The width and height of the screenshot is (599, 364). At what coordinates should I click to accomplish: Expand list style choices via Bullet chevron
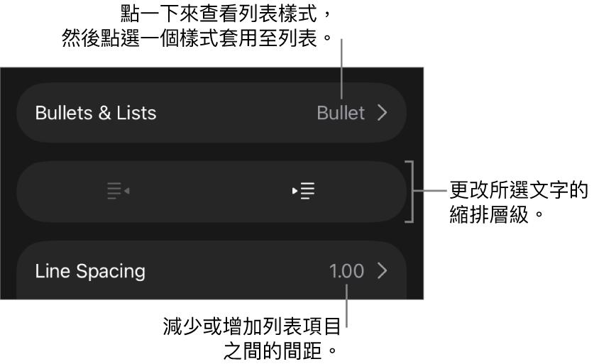click(x=383, y=113)
